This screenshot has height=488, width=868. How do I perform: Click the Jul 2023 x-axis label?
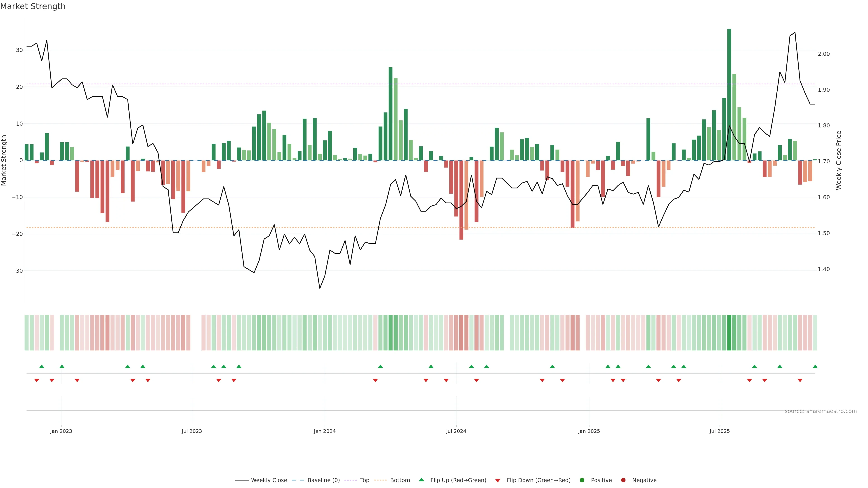click(192, 431)
